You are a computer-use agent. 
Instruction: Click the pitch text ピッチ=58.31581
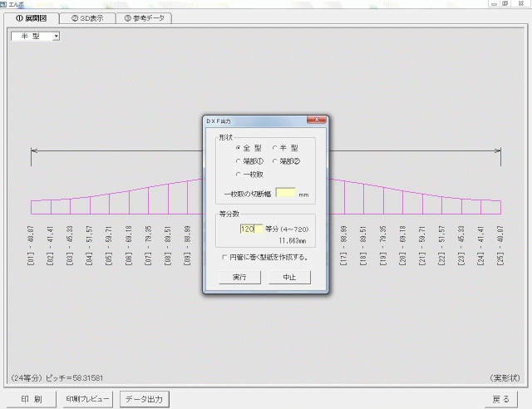[74, 377]
